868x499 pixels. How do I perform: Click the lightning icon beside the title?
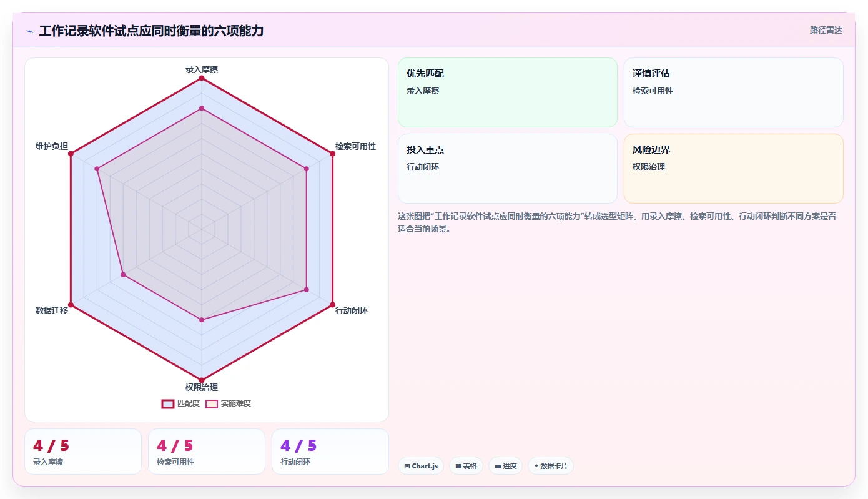click(29, 31)
